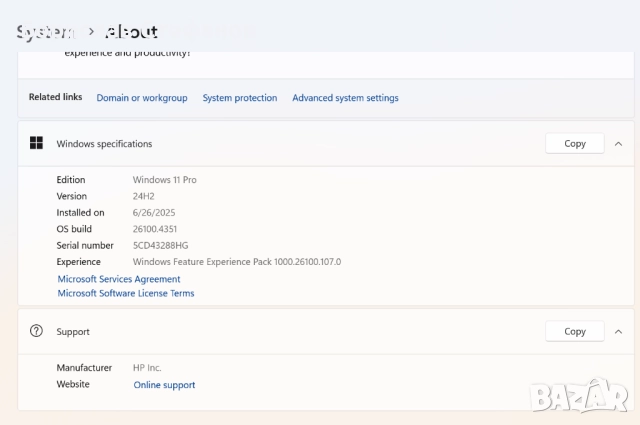Select the Windows specifications header text

[104, 144]
